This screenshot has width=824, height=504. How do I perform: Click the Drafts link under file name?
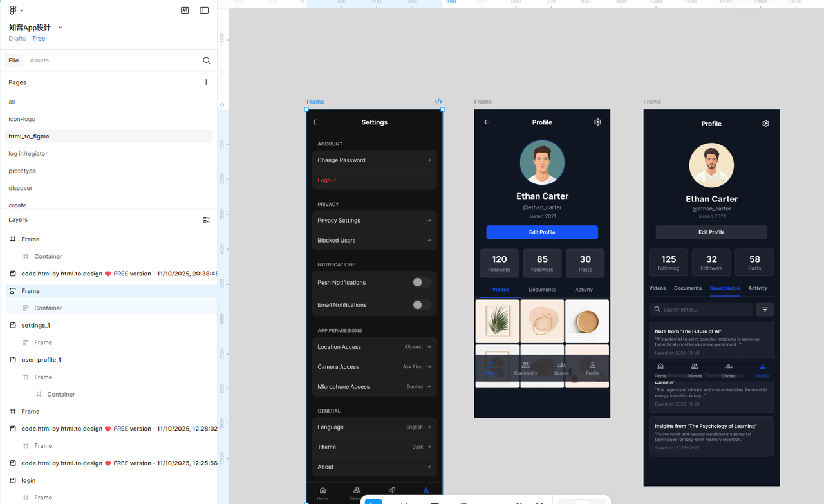(17, 39)
